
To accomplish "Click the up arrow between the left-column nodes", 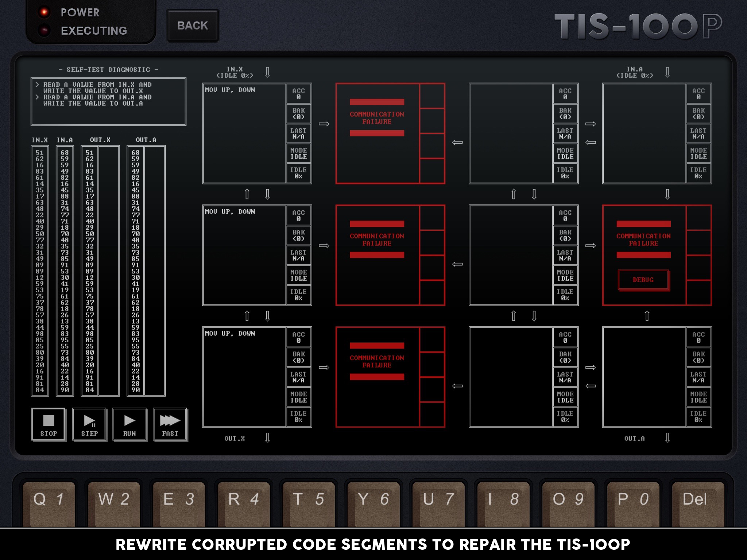I will click(248, 194).
